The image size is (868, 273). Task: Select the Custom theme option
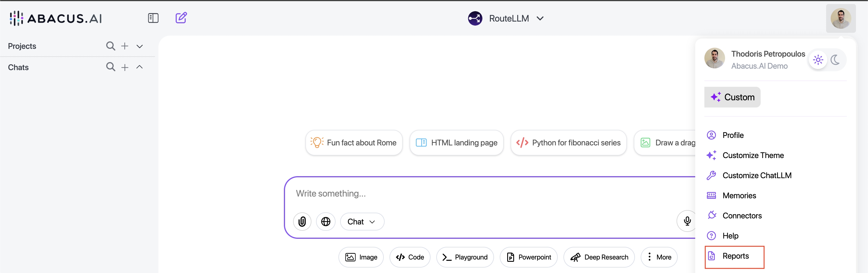pos(732,97)
